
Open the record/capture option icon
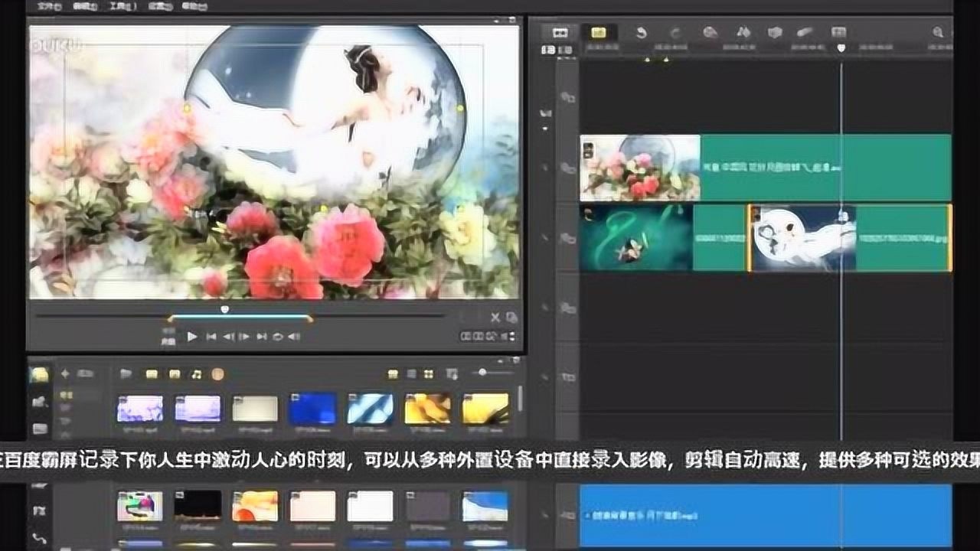pyautogui.click(x=710, y=32)
